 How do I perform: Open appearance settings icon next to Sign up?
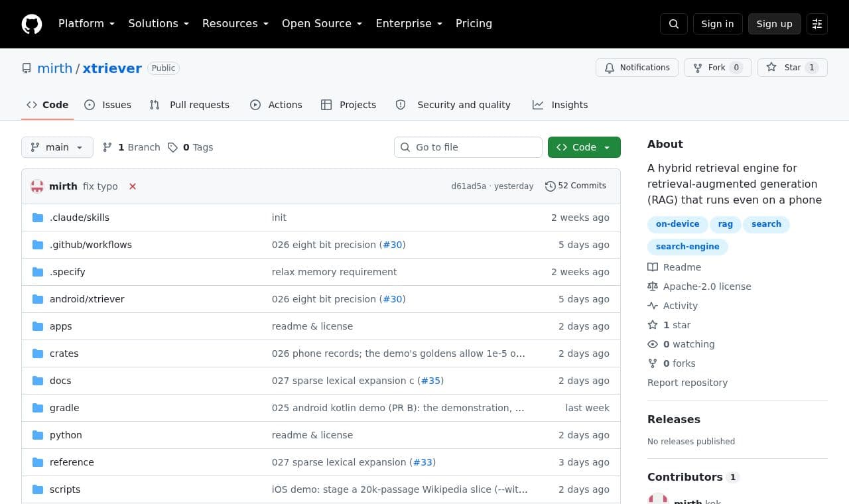click(x=817, y=24)
